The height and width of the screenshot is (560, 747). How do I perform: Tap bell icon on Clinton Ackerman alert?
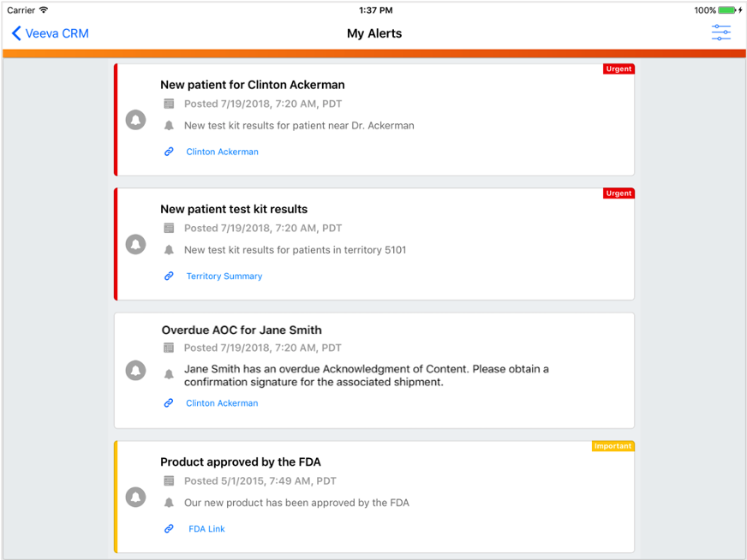pyautogui.click(x=135, y=120)
